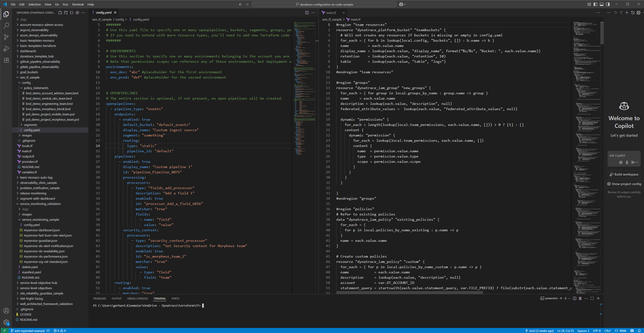Open the Search view in the activity bar

click(6, 25)
